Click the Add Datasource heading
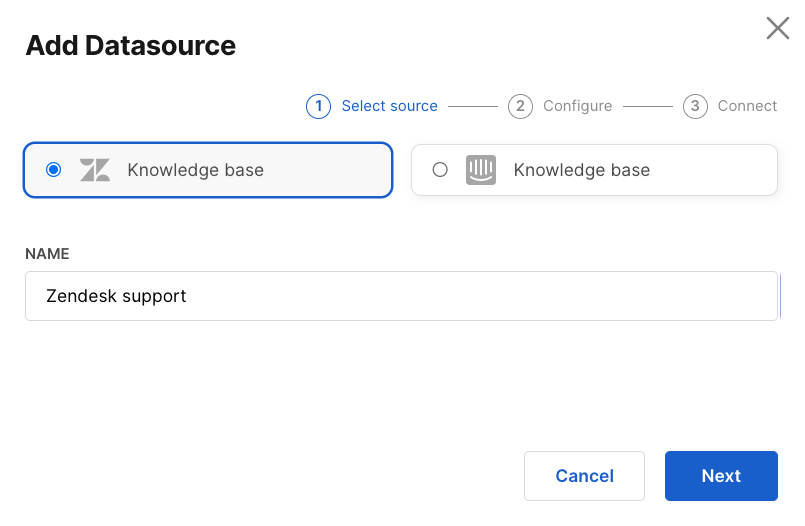 coord(130,45)
